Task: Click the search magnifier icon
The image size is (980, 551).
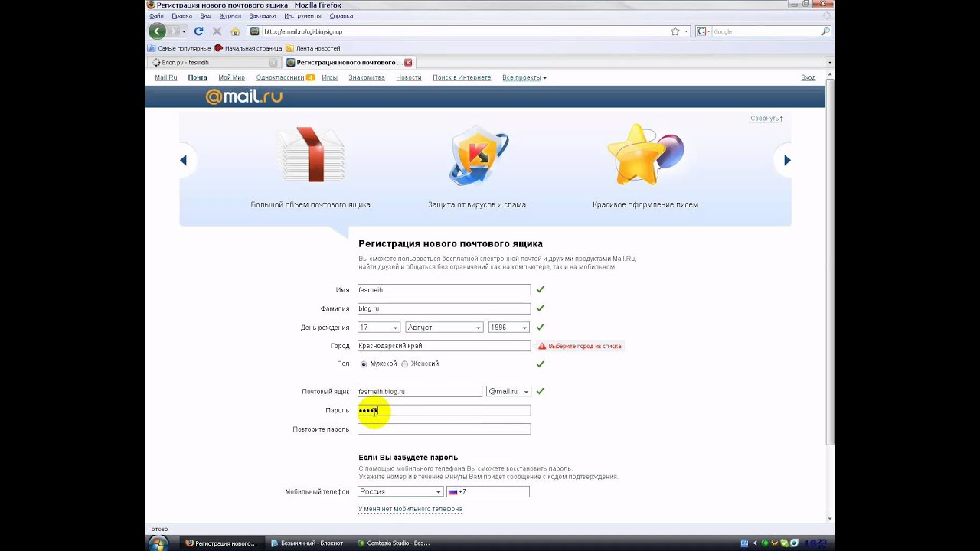Action: pyautogui.click(x=825, y=31)
